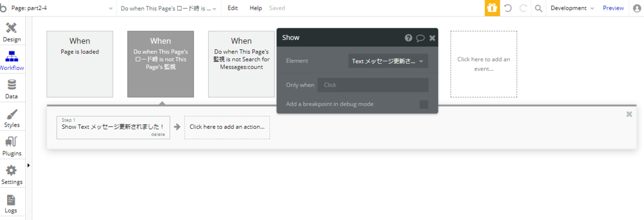
Task: Click the comment bubble icon in Show panel
Action: click(420, 38)
